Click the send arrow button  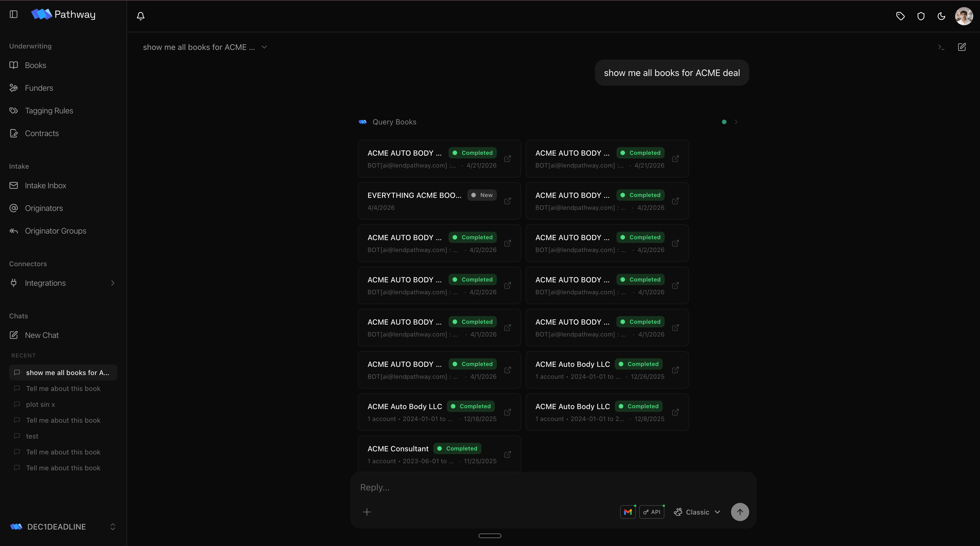pos(740,512)
